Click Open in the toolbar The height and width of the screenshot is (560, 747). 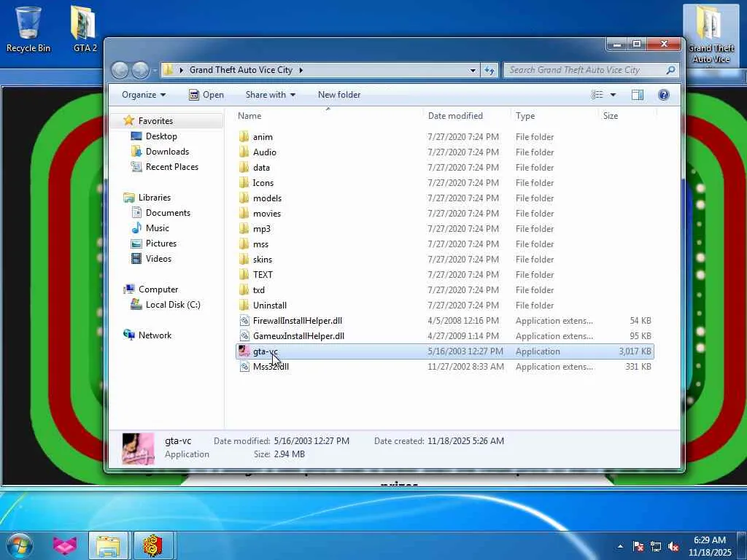tap(206, 95)
